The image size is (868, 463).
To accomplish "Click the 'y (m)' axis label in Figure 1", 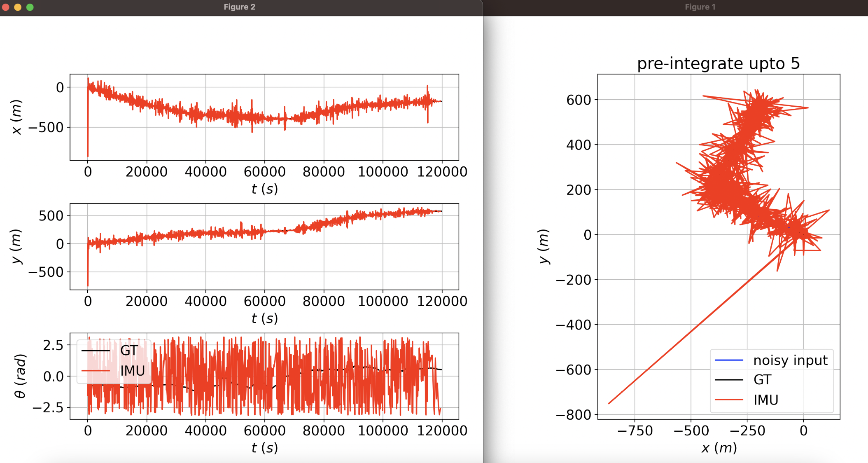I will pyautogui.click(x=544, y=246).
